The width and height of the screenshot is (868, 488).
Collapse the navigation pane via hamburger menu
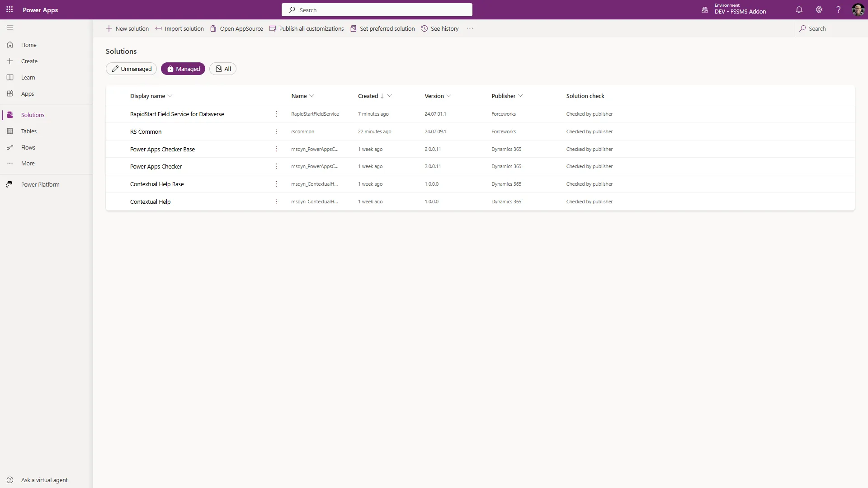[10, 28]
